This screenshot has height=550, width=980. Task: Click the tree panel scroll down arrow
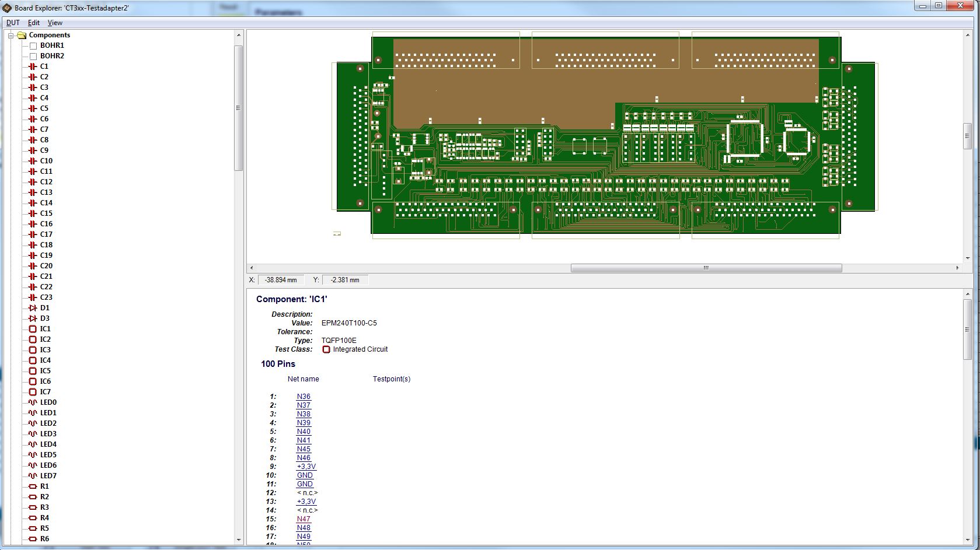pyautogui.click(x=238, y=540)
